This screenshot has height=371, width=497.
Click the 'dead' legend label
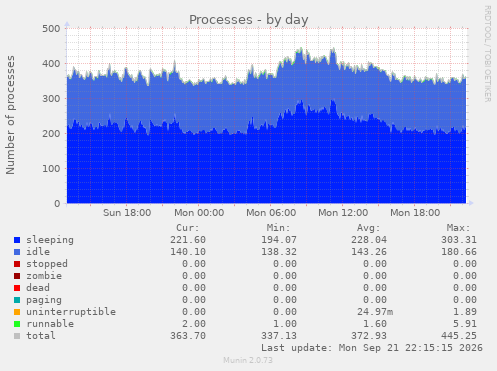38,288
